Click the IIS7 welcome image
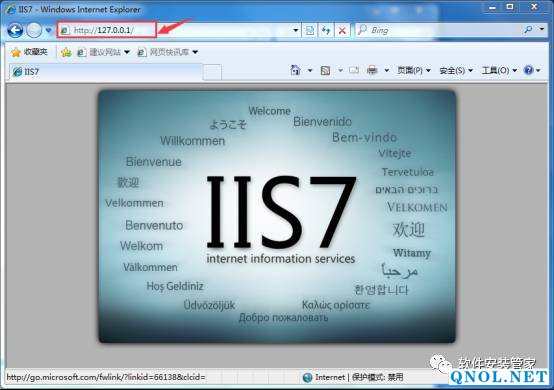The height and width of the screenshot is (390, 554). 277,217
